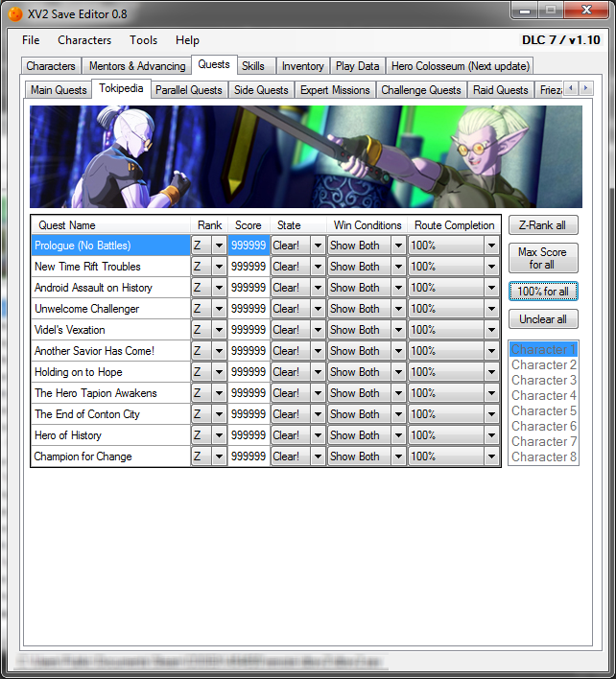Expand Win Conditions dropdown for Holding on to Hope

point(398,372)
